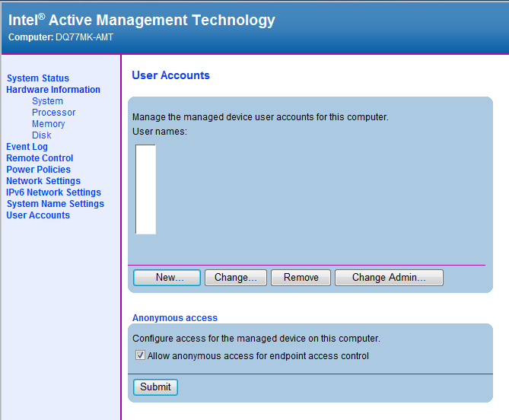Submit the anonymous access setting

155,387
